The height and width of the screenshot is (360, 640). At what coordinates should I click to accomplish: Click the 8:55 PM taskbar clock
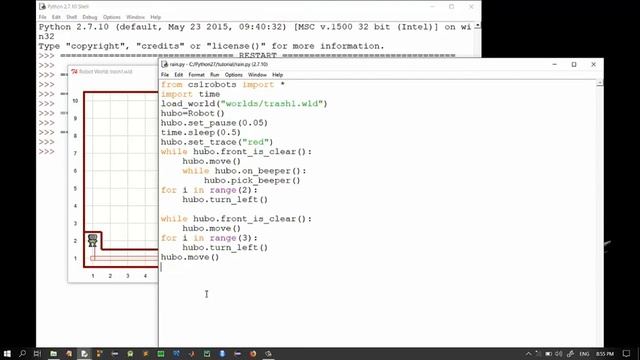(x=604, y=354)
